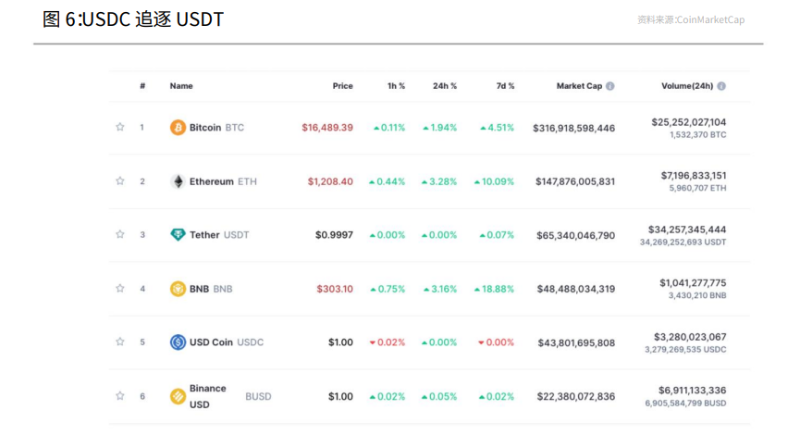This screenshot has height=435, width=800.
Task: Click the USD Coin logo icon
Action: click(178, 342)
